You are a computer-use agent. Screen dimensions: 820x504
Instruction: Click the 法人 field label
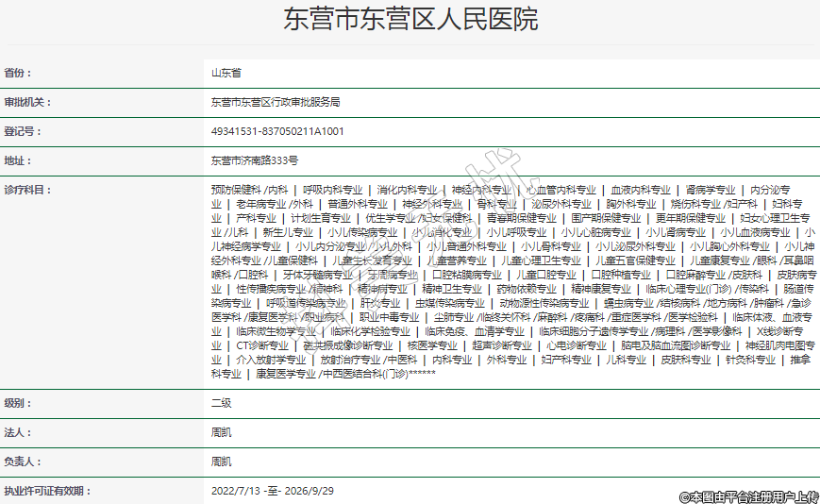click(18, 432)
